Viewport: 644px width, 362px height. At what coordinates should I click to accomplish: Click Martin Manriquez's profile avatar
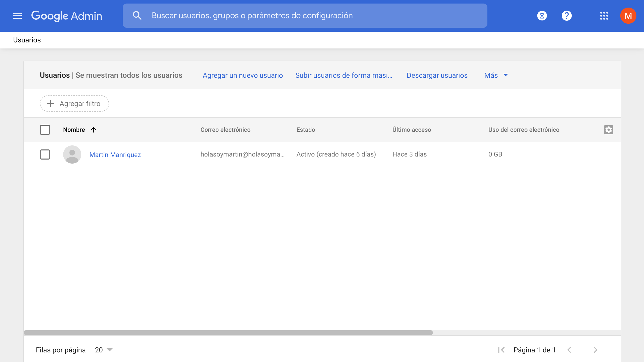click(72, 154)
